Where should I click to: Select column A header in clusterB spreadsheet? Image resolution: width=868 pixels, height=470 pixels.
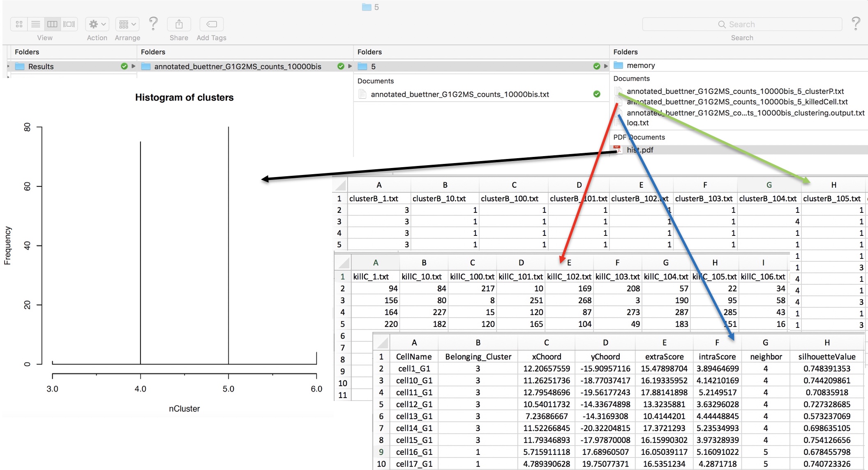379,185
